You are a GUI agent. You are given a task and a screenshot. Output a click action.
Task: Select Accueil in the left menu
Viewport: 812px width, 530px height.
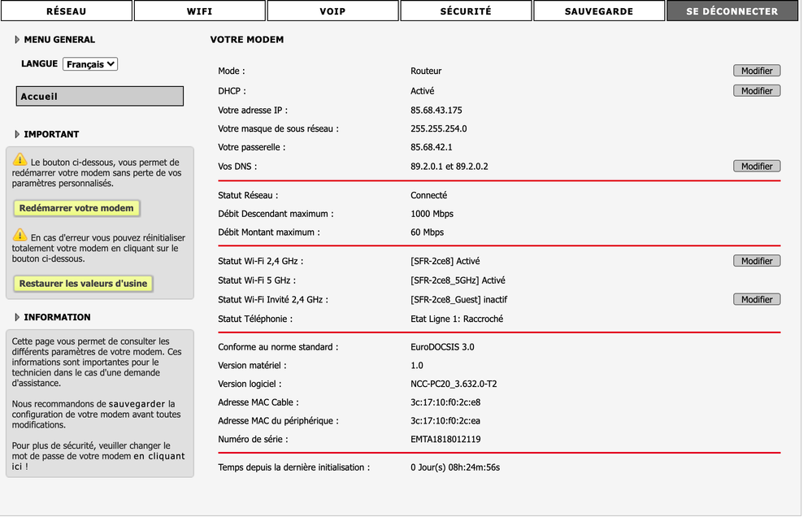(99, 96)
